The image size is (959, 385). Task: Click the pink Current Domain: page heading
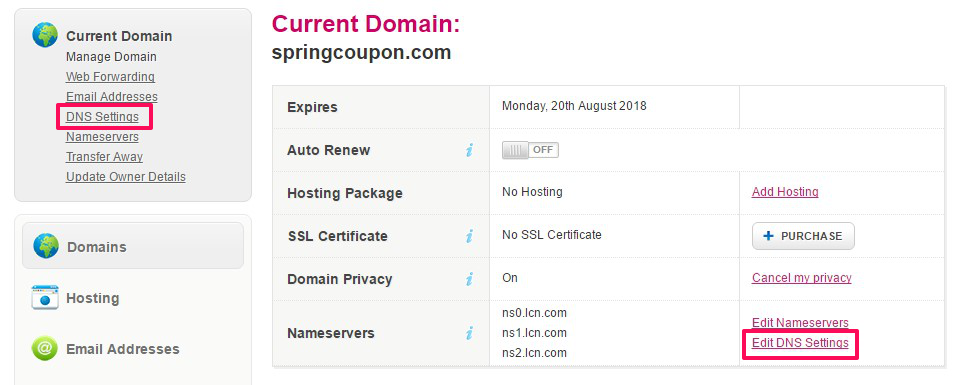pyautogui.click(x=366, y=24)
